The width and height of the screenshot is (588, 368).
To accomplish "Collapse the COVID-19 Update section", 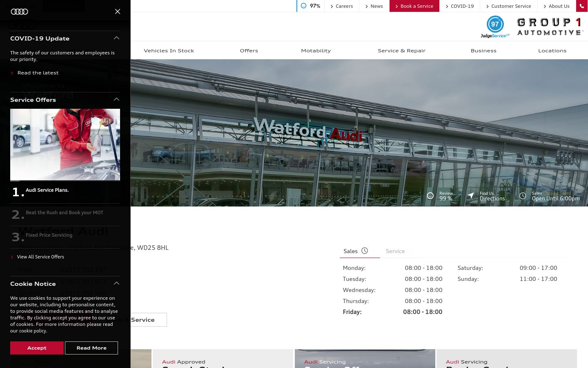I will pos(116,38).
